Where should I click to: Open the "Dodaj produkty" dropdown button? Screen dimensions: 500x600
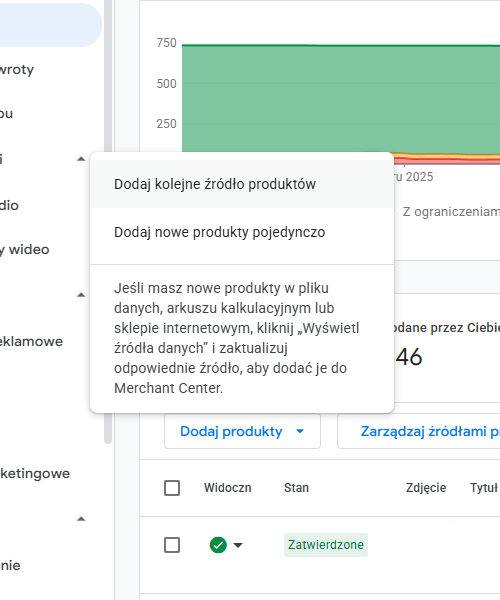pyautogui.click(x=242, y=431)
